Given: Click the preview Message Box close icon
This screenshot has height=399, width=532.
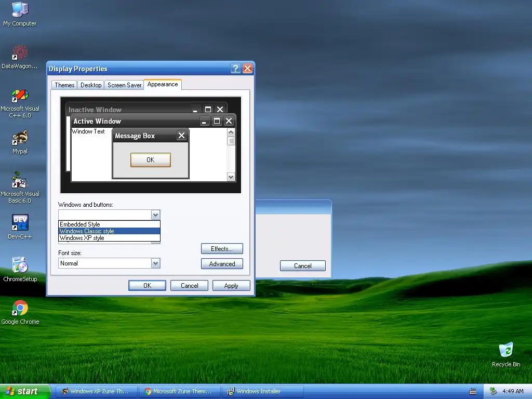Looking at the screenshot, I should coord(181,136).
